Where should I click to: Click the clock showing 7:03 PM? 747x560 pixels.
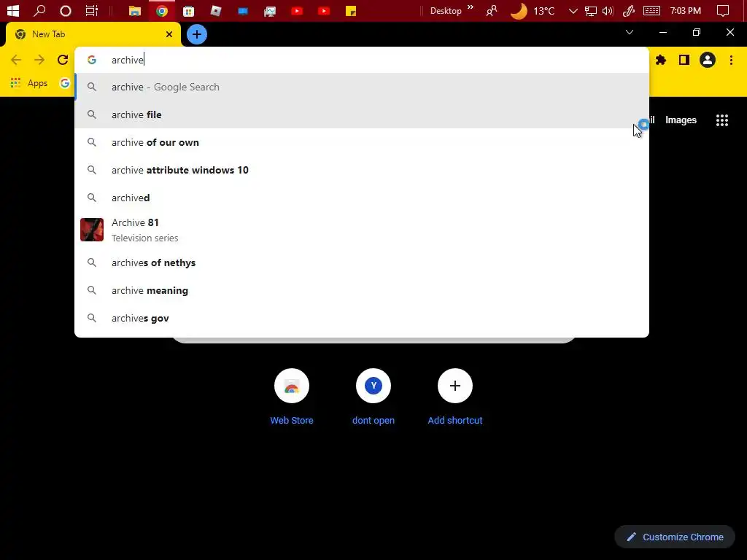coord(685,10)
